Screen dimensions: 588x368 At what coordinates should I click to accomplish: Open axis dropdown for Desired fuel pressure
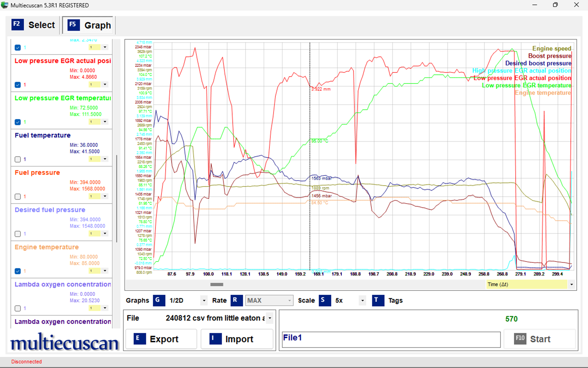[x=105, y=233]
